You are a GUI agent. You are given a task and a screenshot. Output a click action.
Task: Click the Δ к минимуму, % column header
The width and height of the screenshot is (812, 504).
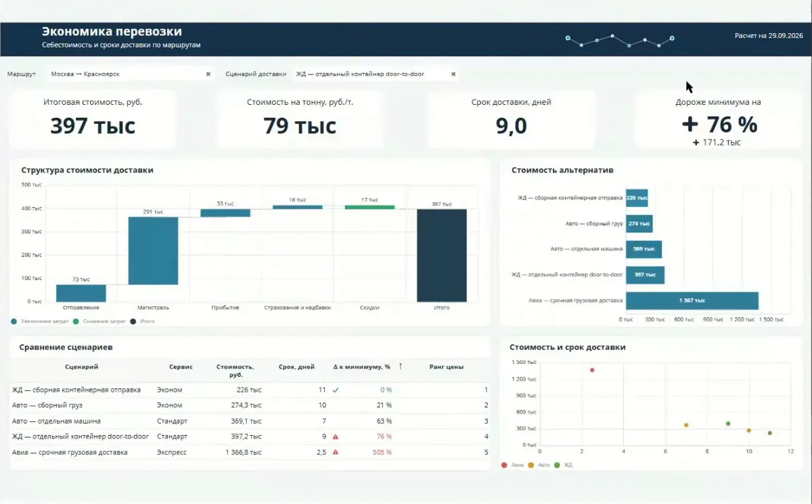coord(362,367)
